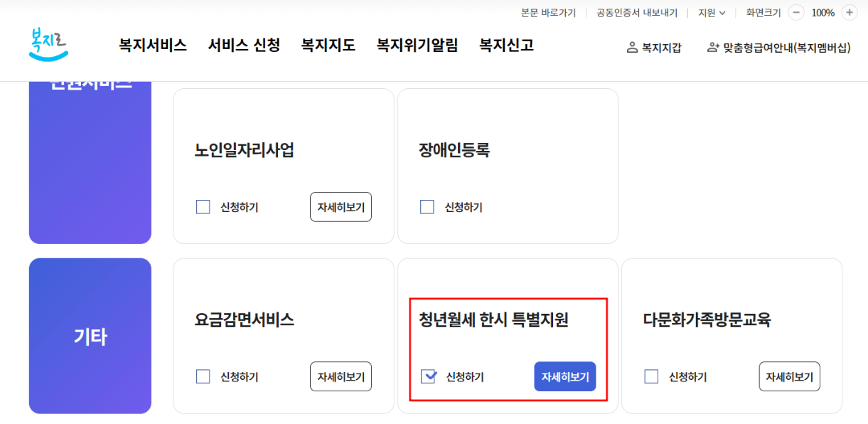Check the 신청하기 box for 노인일자리사업

[x=203, y=206]
